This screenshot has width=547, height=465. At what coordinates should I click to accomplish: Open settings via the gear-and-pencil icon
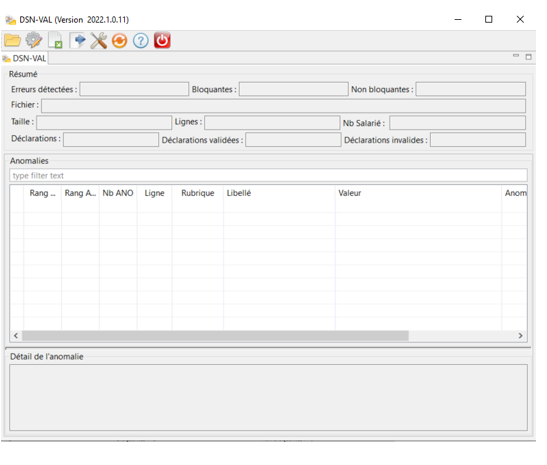(34, 40)
